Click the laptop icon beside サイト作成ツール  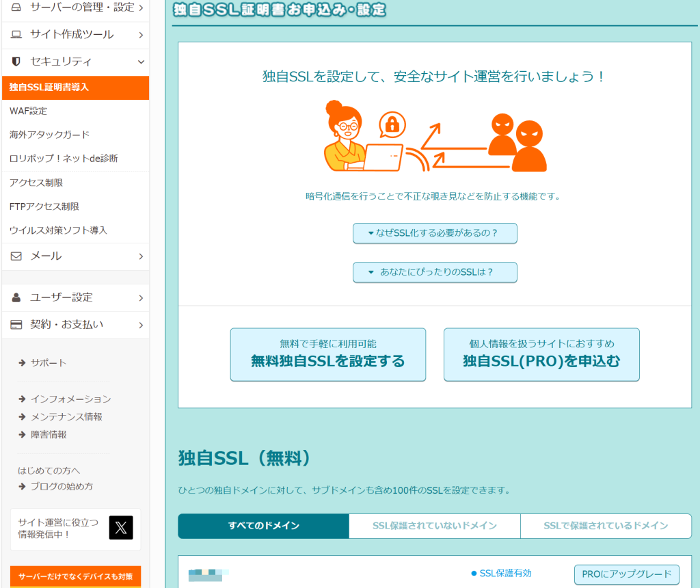point(16,34)
